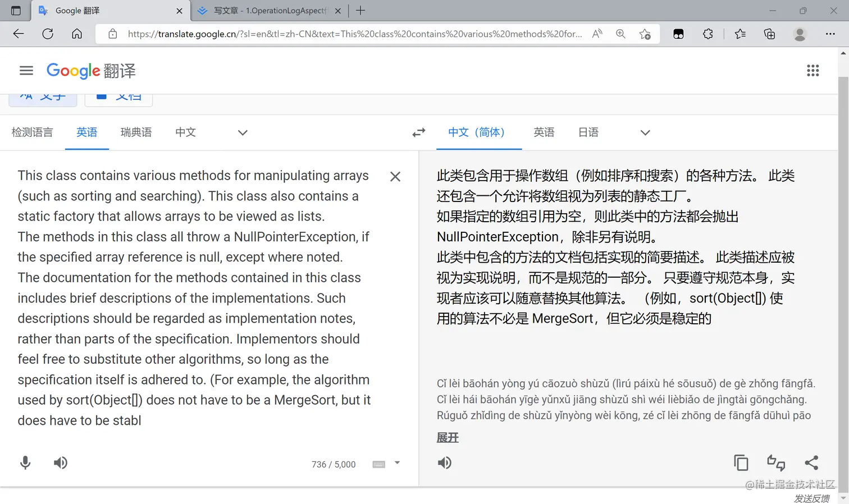Image resolution: width=849 pixels, height=504 pixels.
Task: Open the zoom control in address bar
Action: click(620, 34)
